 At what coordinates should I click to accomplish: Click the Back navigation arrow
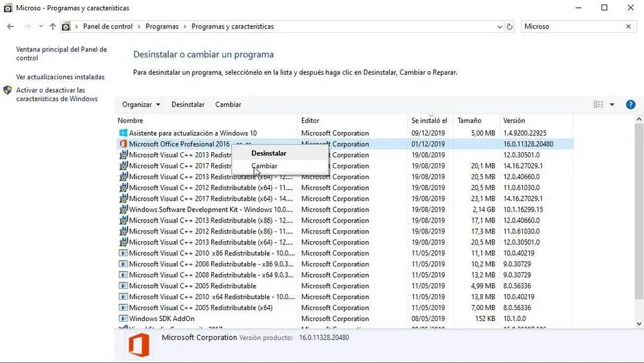pos(10,26)
